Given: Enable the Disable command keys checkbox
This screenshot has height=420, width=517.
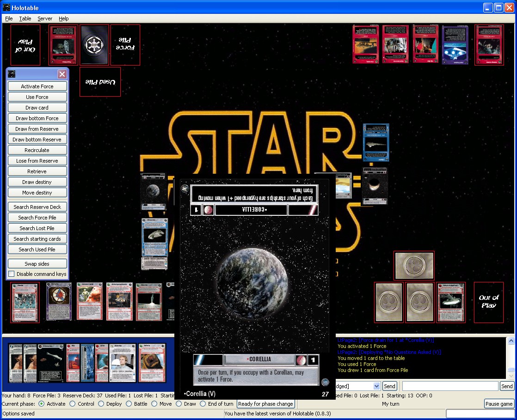Looking at the screenshot, I should pos(12,274).
